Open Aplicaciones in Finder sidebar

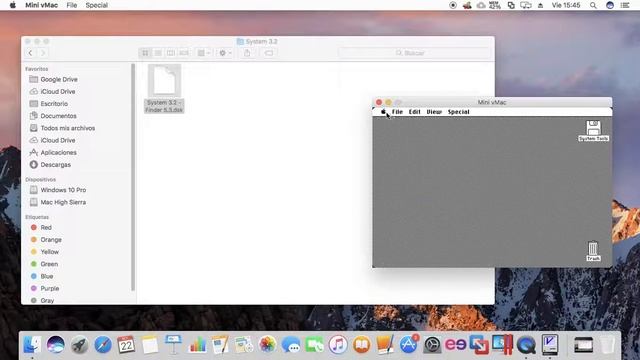coord(53,153)
